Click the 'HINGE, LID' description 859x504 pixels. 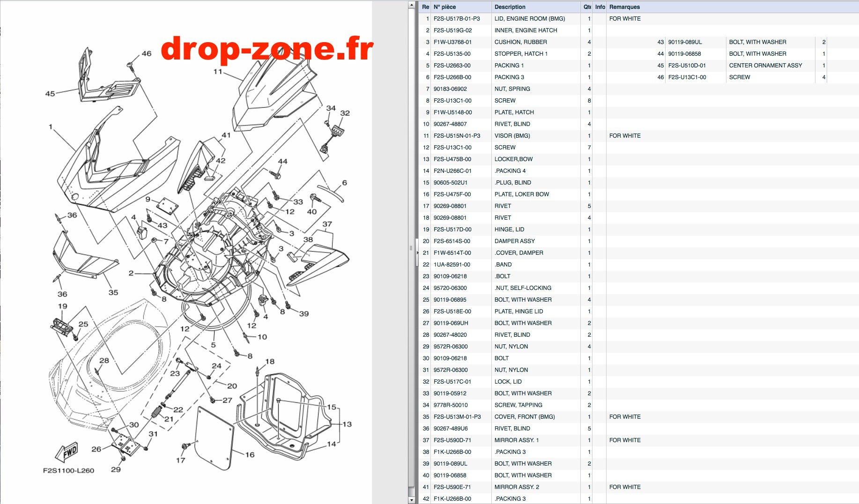click(509, 230)
